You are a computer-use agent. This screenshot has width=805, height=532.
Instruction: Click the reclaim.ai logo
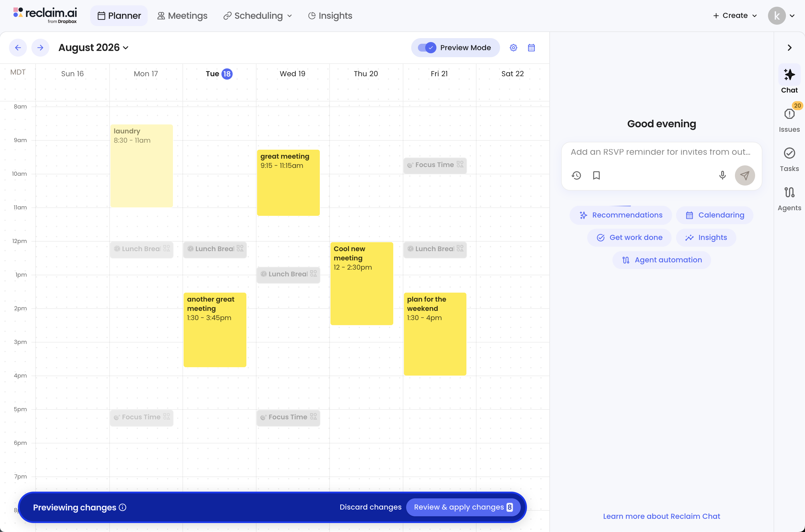pos(45,15)
